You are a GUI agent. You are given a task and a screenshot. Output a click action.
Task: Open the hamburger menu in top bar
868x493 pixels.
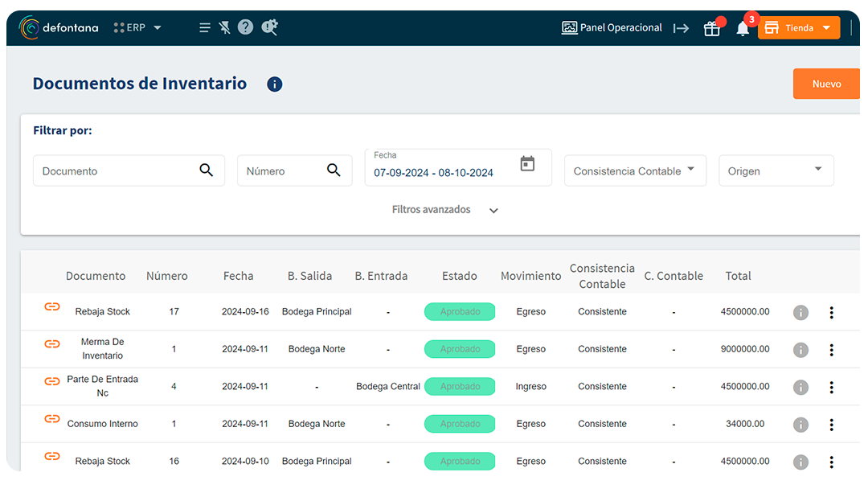204,27
